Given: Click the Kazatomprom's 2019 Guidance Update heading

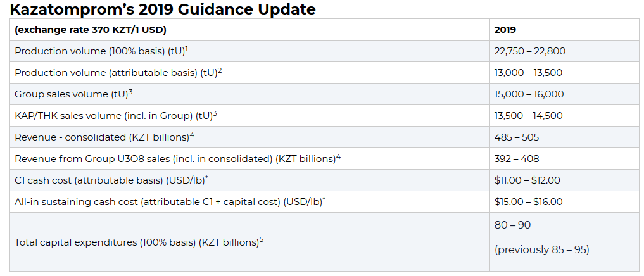Looking at the screenshot, I should point(163,9).
